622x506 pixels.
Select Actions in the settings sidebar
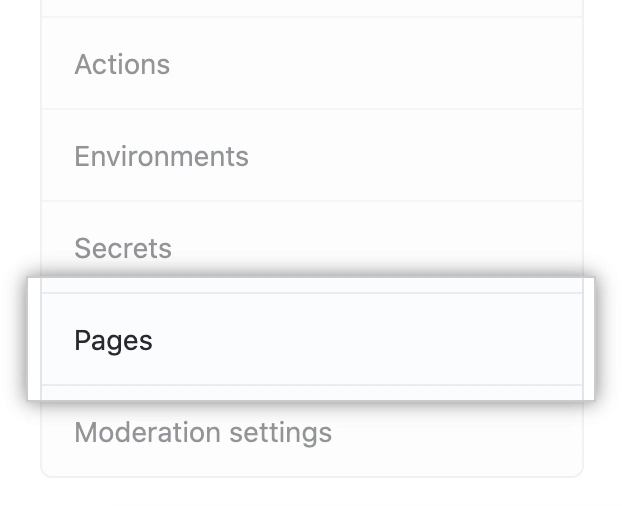(x=122, y=64)
